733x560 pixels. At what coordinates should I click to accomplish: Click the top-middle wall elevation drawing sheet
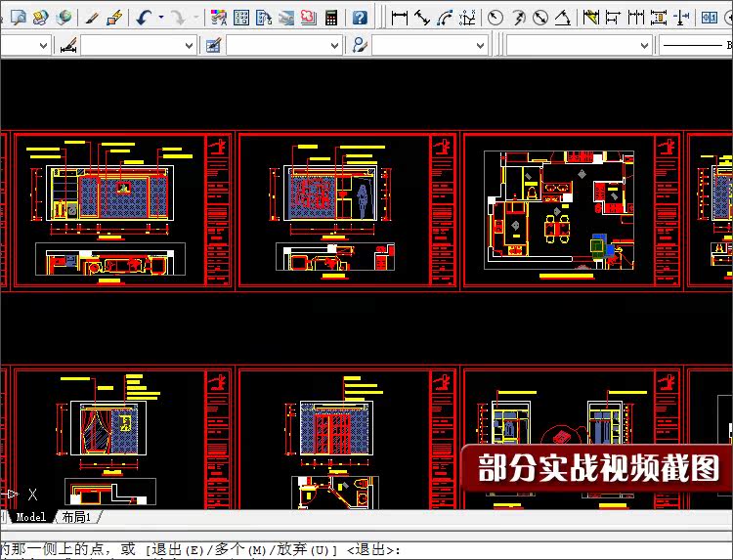[x=347, y=211]
